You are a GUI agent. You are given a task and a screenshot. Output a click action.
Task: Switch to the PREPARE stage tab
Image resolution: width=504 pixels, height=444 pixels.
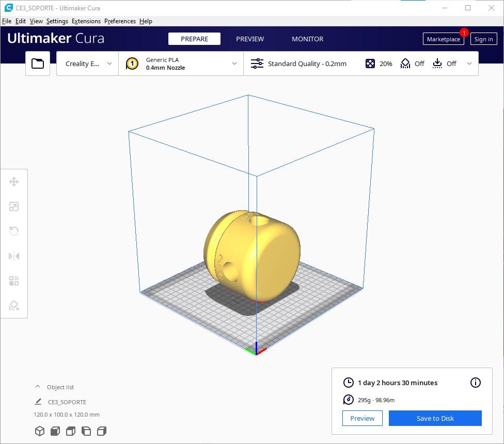(x=195, y=39)
